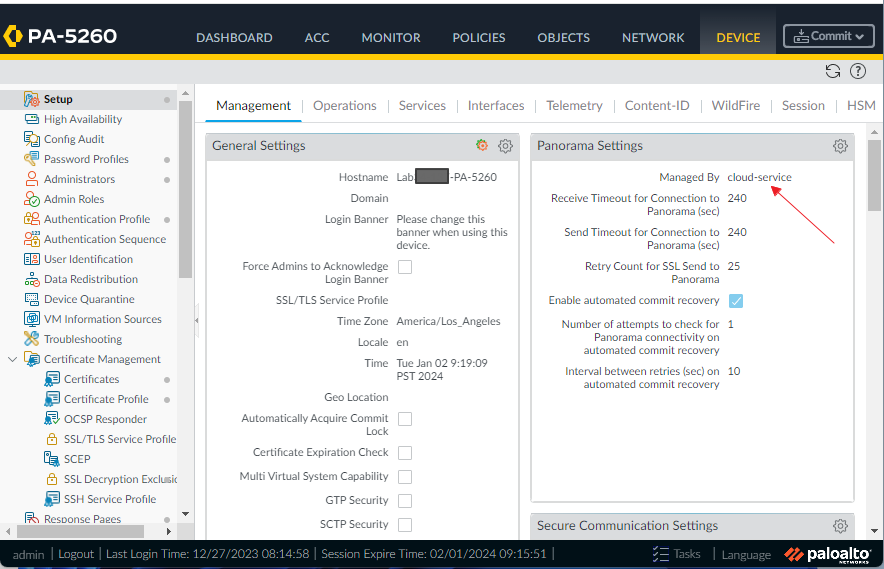Collapse the sidebar using splitter arrow
This screenshot has width=884, height=569.
click(x=197, y=320)
